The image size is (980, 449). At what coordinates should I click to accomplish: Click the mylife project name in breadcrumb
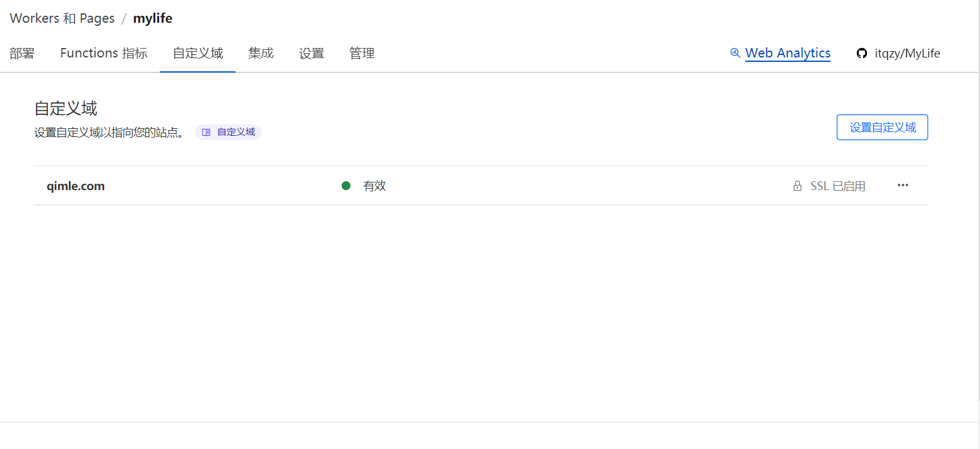(153, 18)
